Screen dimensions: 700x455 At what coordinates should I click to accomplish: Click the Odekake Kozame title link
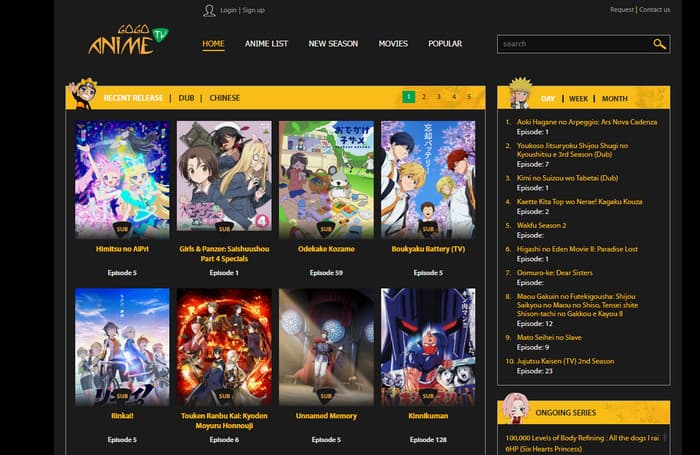click(326, 249)
